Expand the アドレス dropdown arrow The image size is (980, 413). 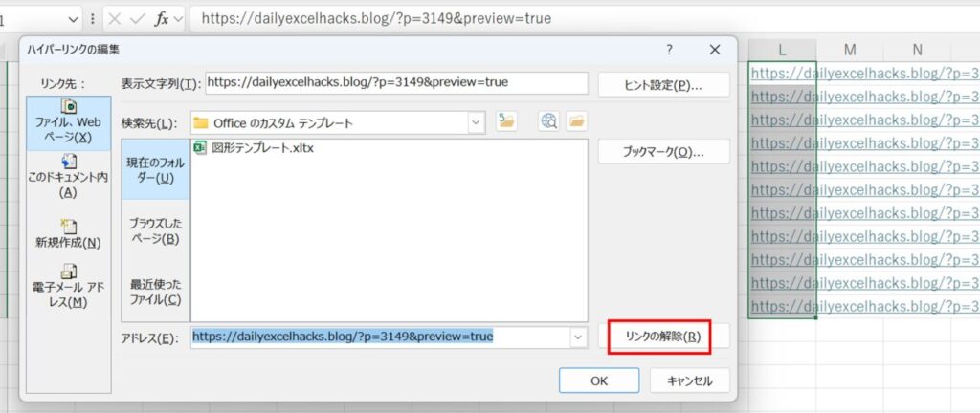coord(577,337)
